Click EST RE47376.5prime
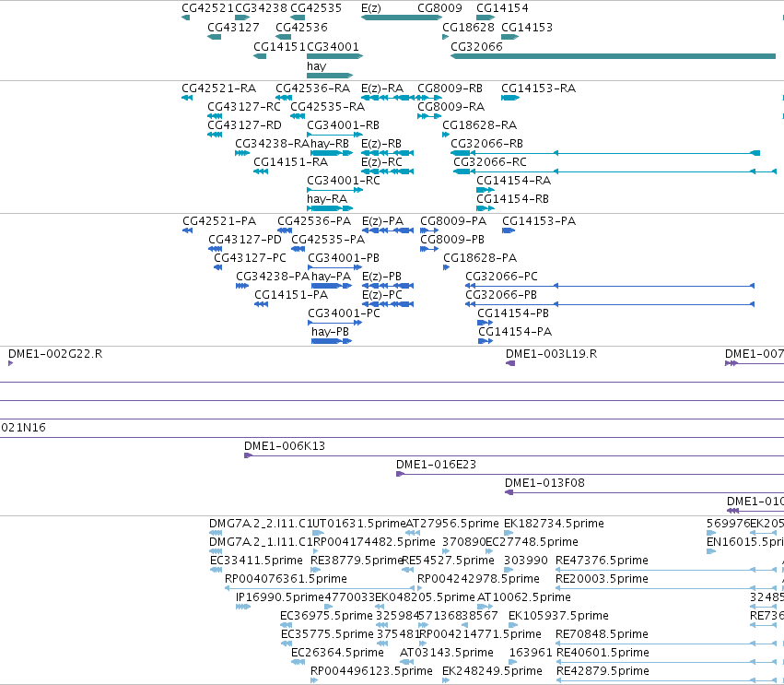Screen dimensions: 784x685 pyautogui.click(x=602, y=561)
